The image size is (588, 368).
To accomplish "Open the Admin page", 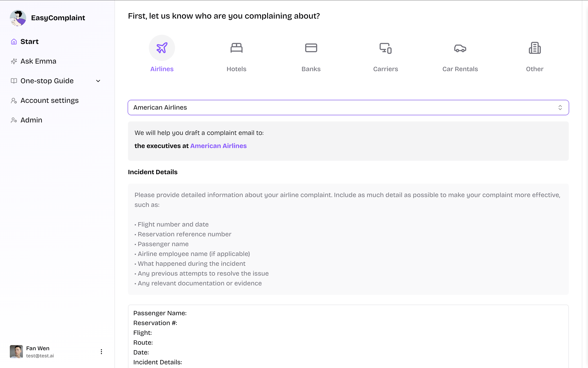I will click(31, 120).
